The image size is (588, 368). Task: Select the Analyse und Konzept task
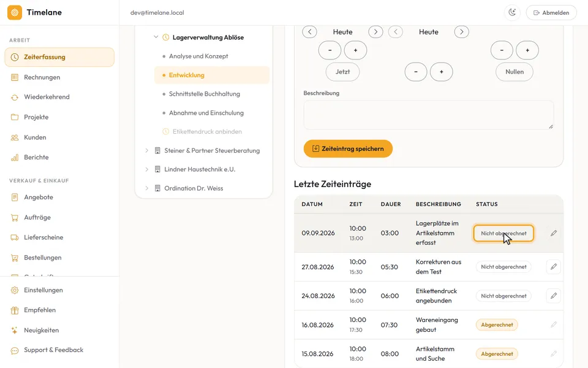[212, 56]
